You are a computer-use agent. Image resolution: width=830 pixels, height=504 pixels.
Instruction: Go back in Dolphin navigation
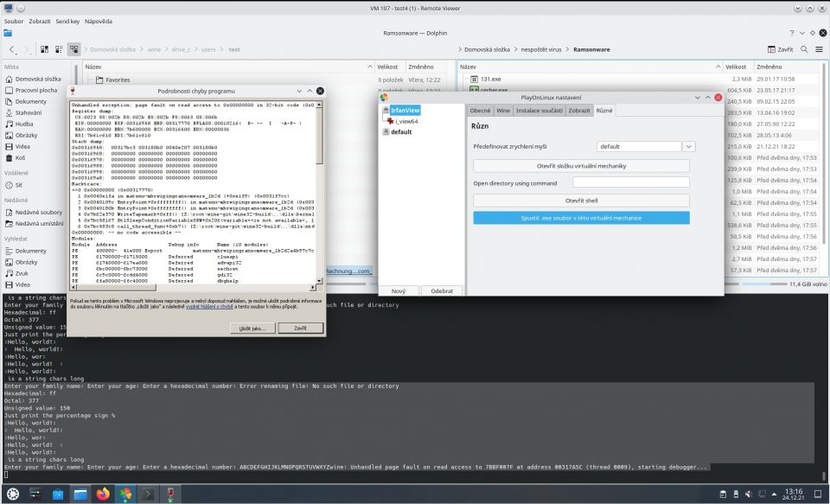tap(12, 49)
